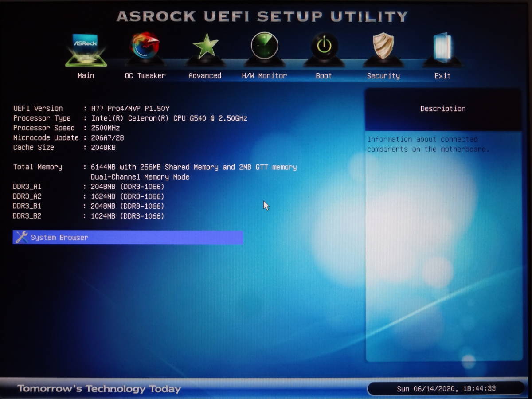Open the OC Tweaker tab label

pos(145,76)
